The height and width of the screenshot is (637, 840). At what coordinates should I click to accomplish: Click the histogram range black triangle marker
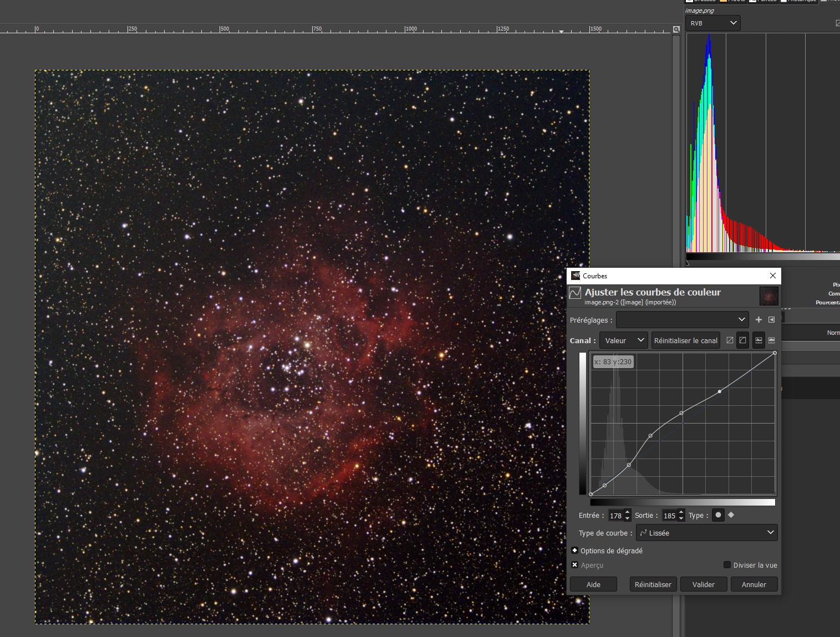point(688,263)
